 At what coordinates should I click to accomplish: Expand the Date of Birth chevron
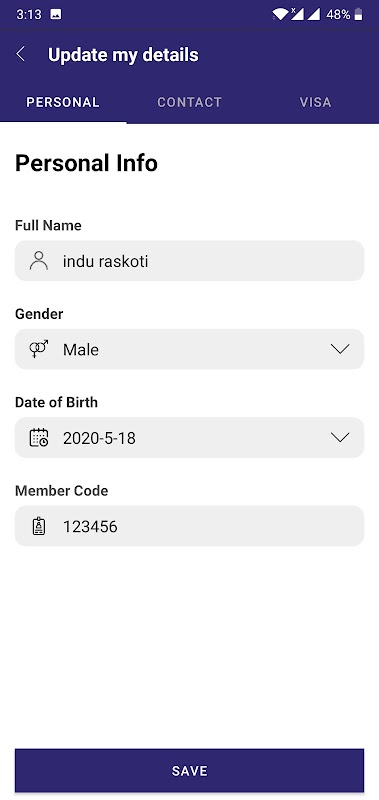(x=340, y=437)
